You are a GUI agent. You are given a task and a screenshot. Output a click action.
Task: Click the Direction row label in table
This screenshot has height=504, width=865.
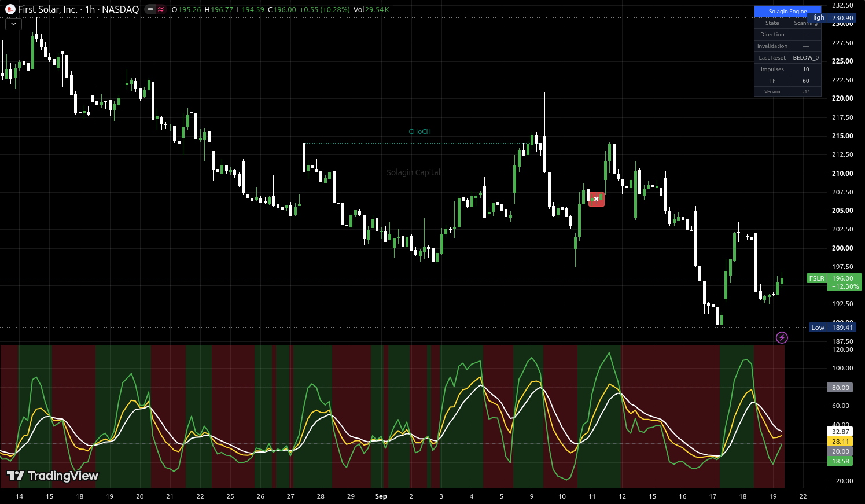click(x=772, y=35)
